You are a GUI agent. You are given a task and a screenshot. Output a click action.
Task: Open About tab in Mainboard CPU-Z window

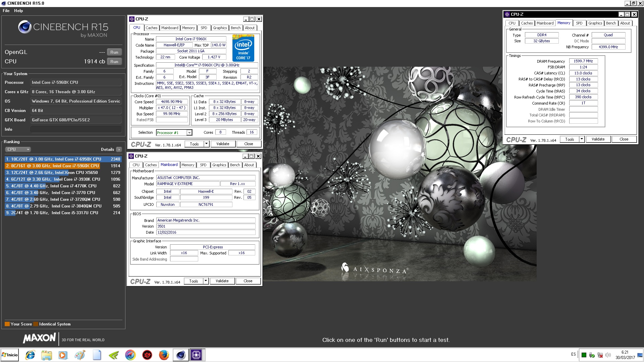[249, 165]
